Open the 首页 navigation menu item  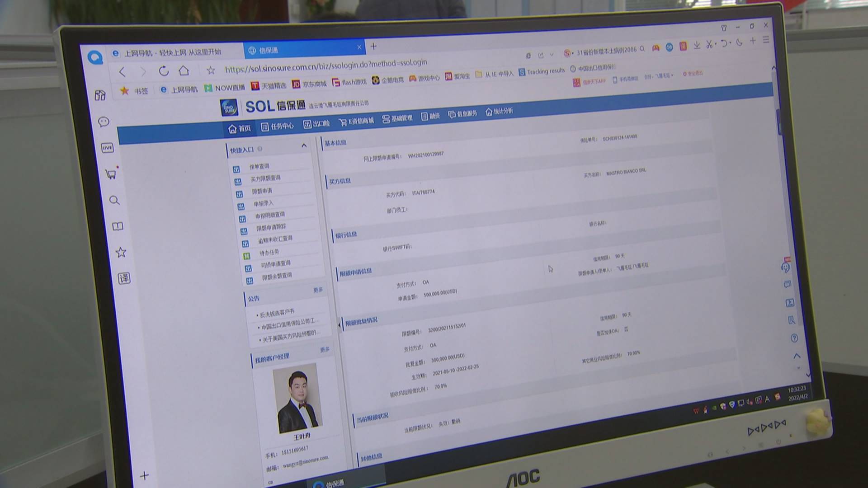pyautogui.click(x=240, y=128)
